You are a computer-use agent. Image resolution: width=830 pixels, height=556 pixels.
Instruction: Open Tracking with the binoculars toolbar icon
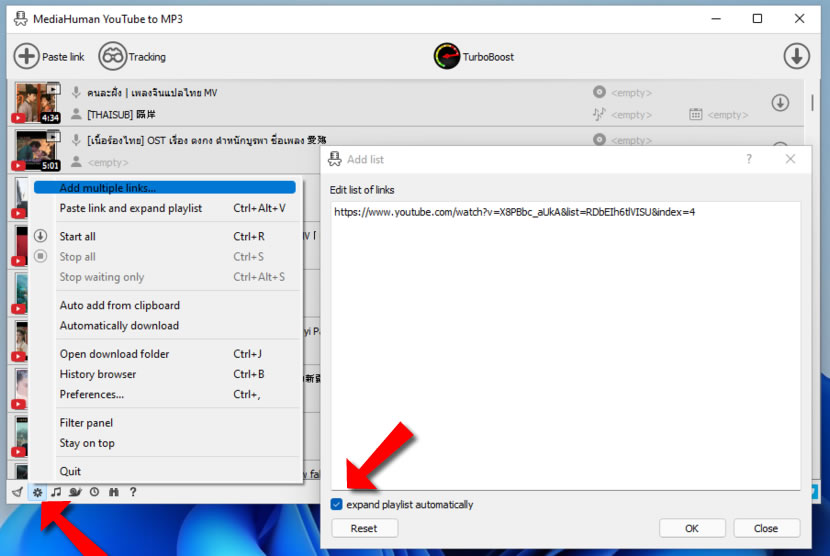[112, 56]
